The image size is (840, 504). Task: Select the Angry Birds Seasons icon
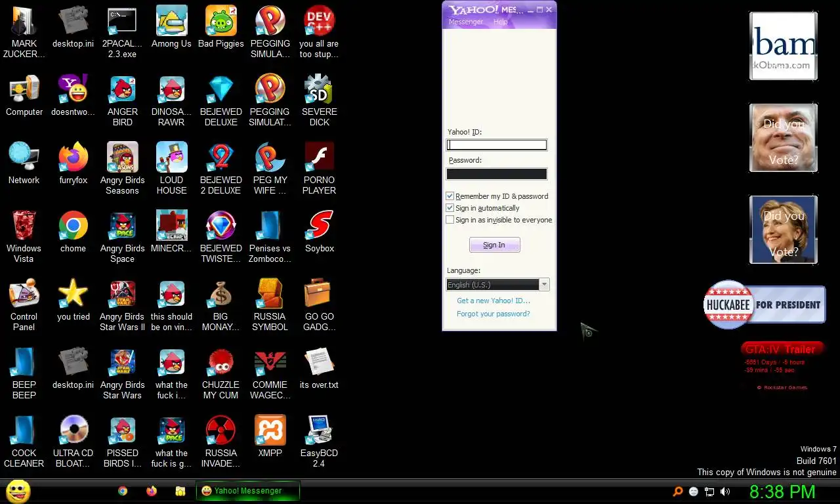123,157
